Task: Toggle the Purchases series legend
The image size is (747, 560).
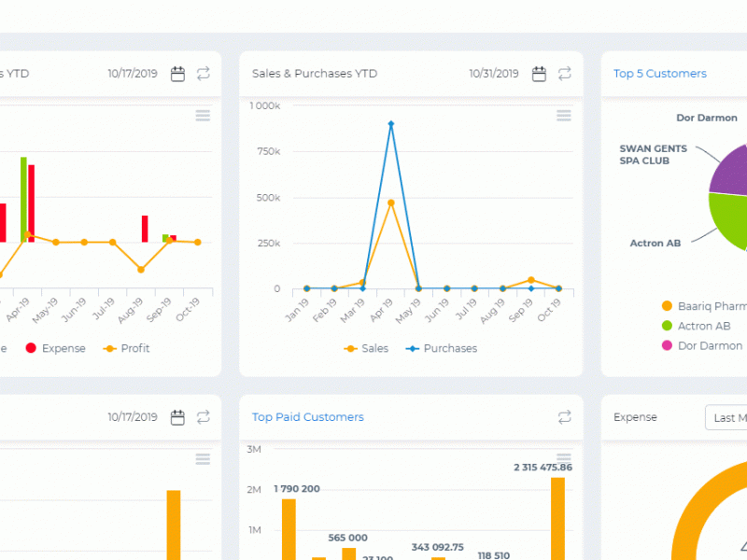Action: point(441,348)
